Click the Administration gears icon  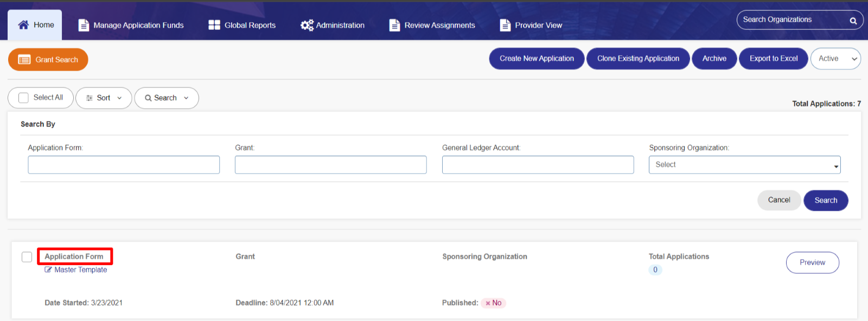307,25
